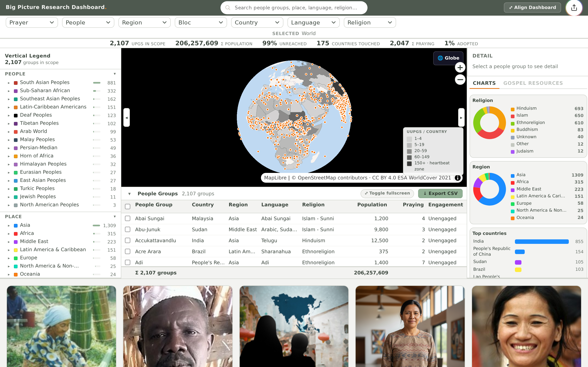
Task: Open the Religion filter dropdown
Action: pyautogui.click(x=370, y=23)
